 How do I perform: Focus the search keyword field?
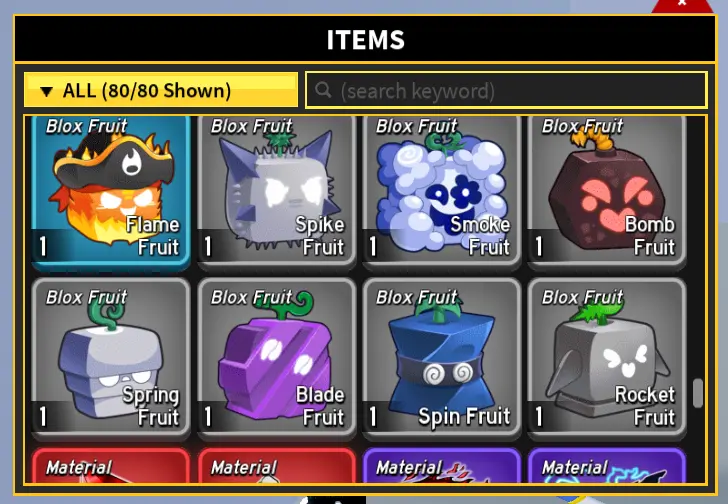tap(506, 90)
